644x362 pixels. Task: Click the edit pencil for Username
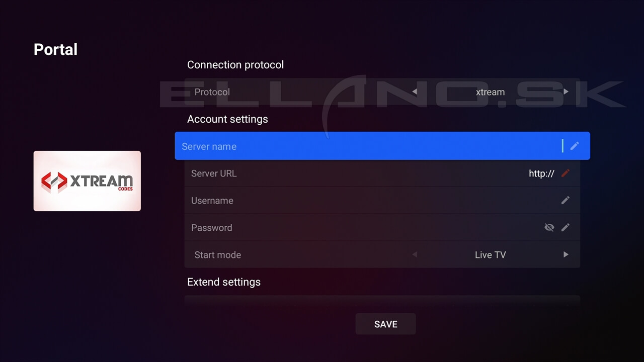point(566,200)
